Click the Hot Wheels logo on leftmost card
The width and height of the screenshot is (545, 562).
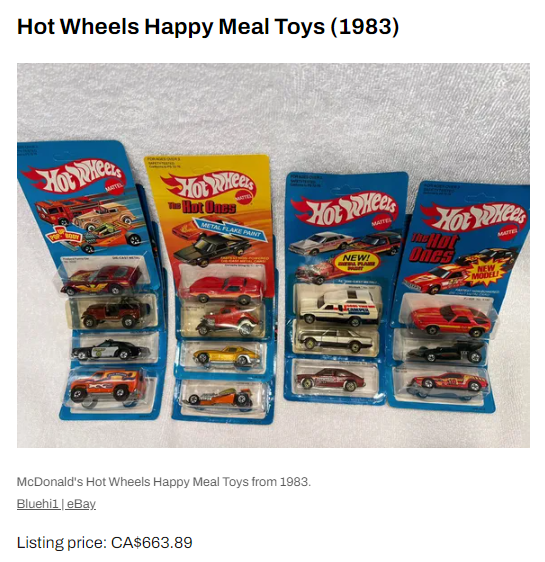pos(73,175)
